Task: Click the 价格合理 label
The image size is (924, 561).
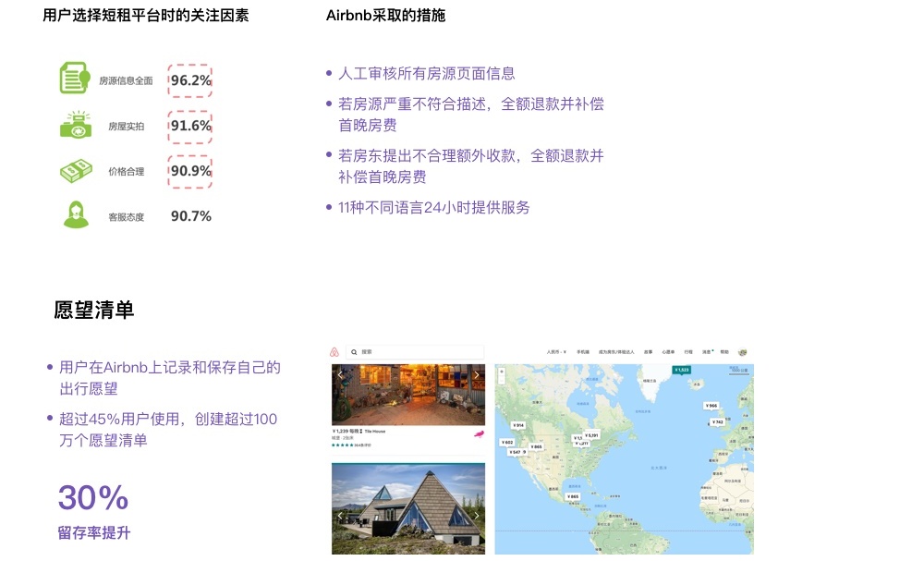Action: (126, 172)
